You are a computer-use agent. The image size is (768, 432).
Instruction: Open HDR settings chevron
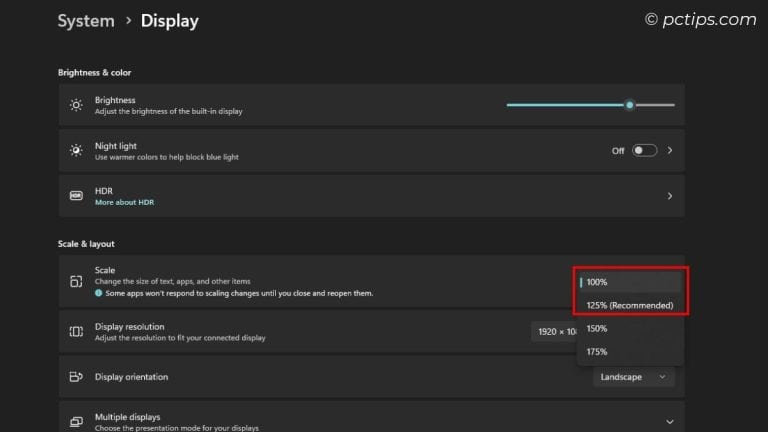click(670, 196)
